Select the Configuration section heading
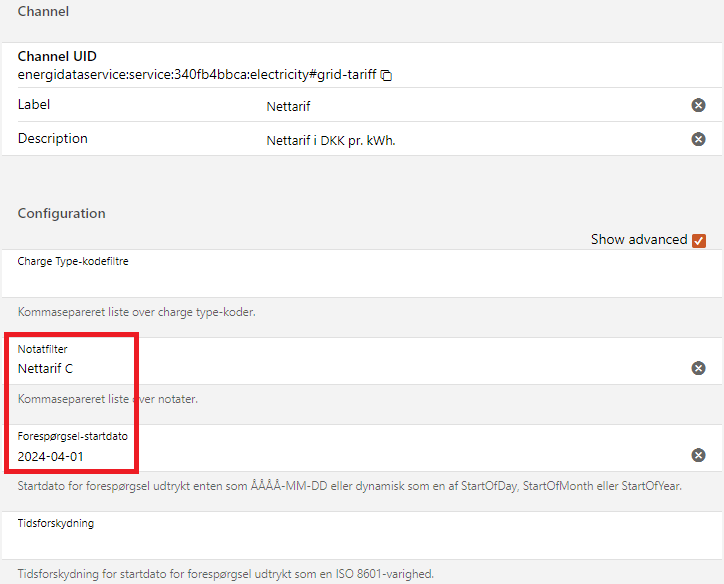This screenshot has width=724, height=584. [x=61, y=213]
